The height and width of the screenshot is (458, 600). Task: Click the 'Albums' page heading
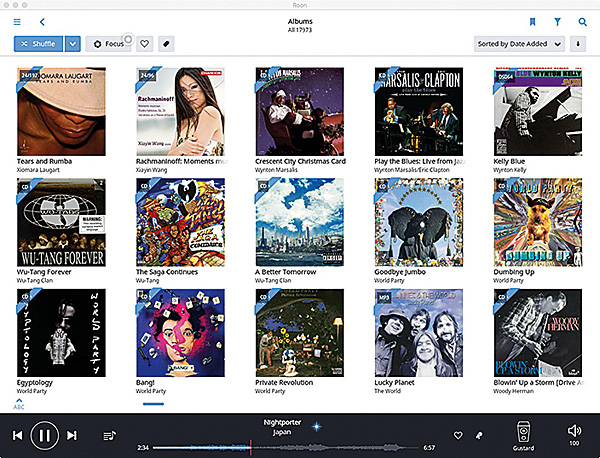[x=300, y=21]
